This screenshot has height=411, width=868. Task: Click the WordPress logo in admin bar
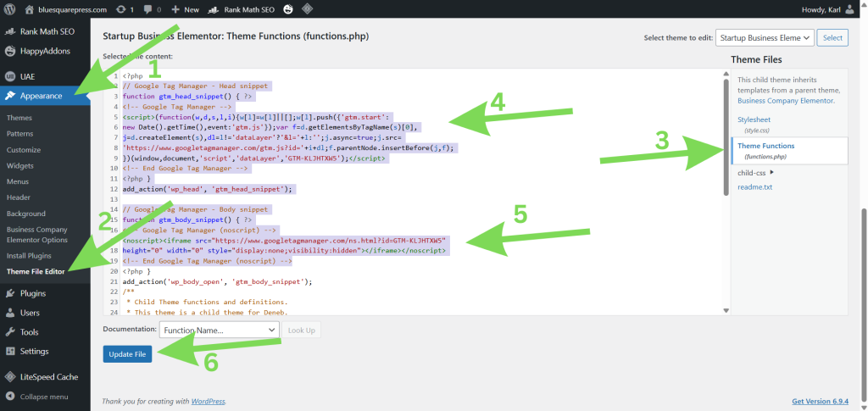[x=10, y=9]
